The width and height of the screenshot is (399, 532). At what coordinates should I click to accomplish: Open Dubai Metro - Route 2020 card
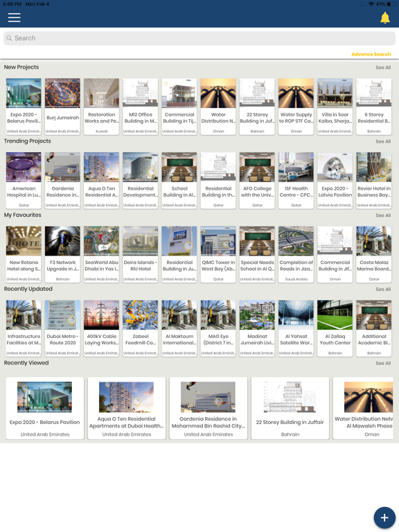pos(63,328)
